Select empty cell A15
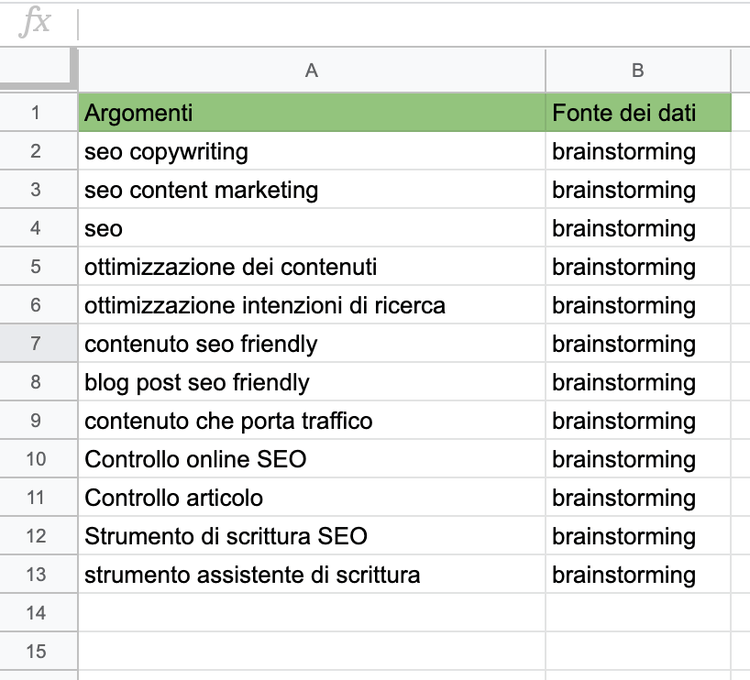 [311, 651]
